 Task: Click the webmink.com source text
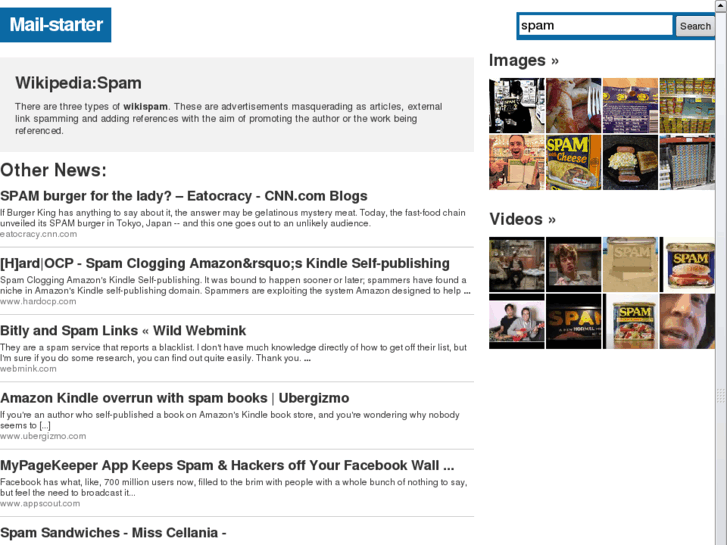(28, 369)
